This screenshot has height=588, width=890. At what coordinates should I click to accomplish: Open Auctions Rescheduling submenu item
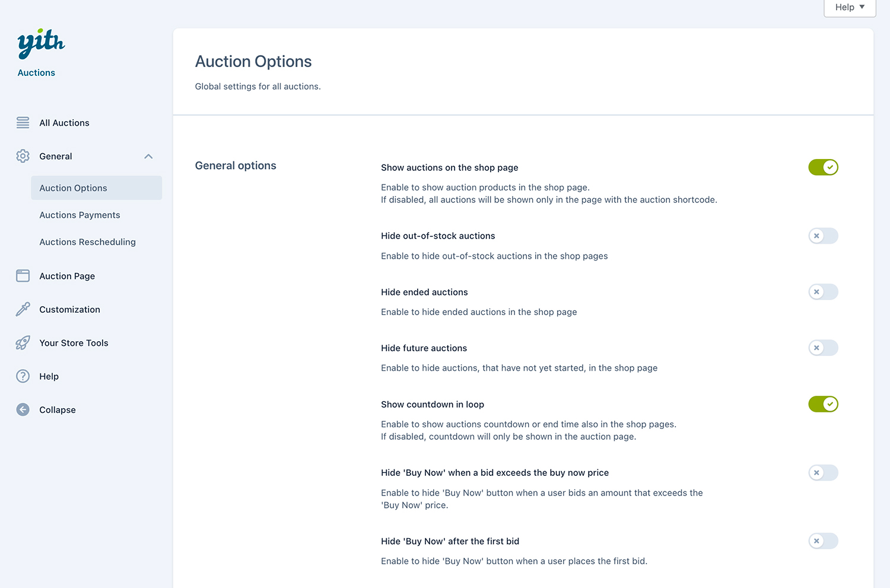[87, 242]
